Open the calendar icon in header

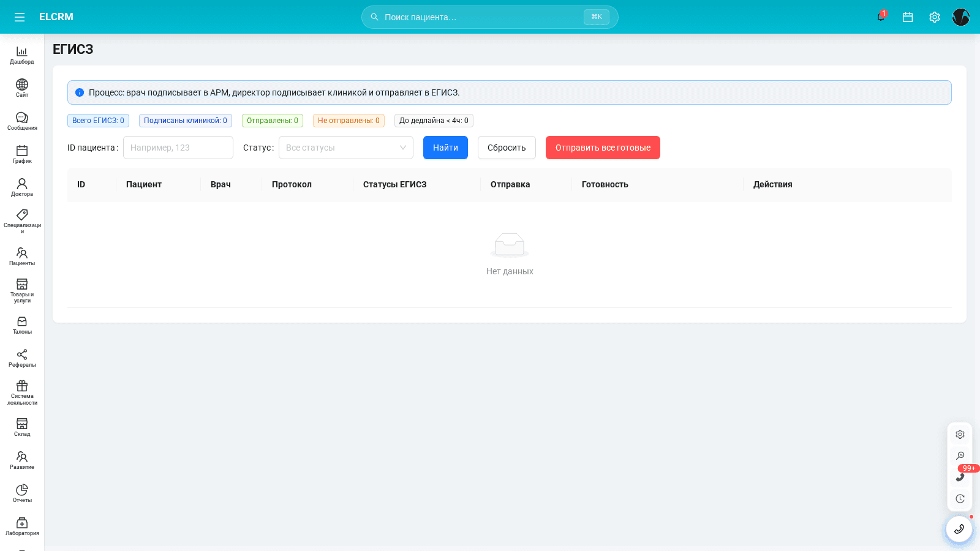click(908, 17)
